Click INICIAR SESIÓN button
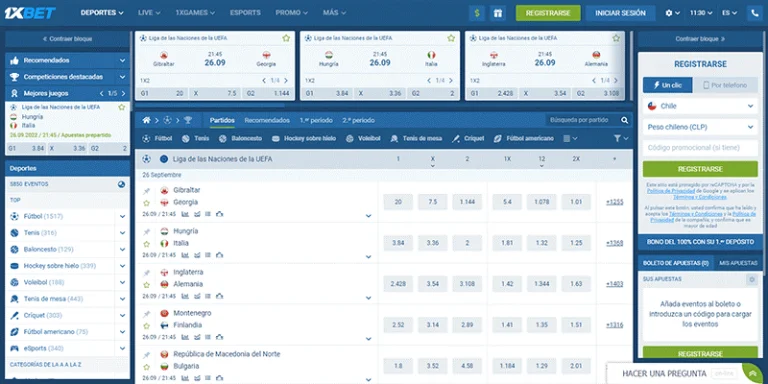This screenshot has width=768, height=384. tap(621, 13)
